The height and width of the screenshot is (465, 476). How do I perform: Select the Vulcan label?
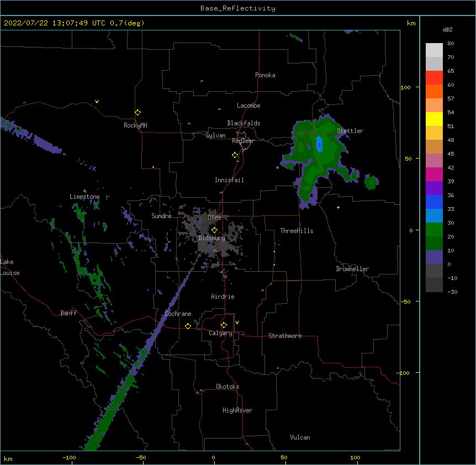(x=300, y=437)
